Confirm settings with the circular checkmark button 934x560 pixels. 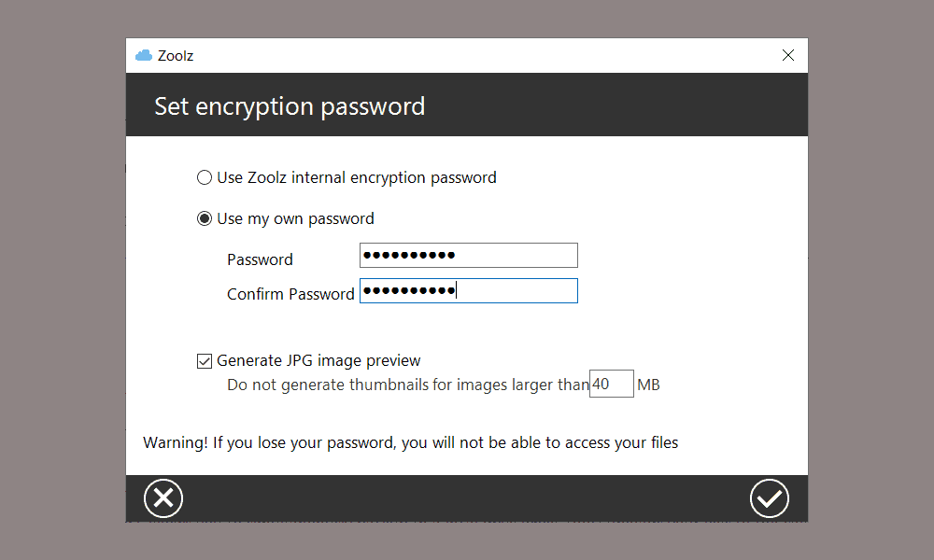coord(769,498)
